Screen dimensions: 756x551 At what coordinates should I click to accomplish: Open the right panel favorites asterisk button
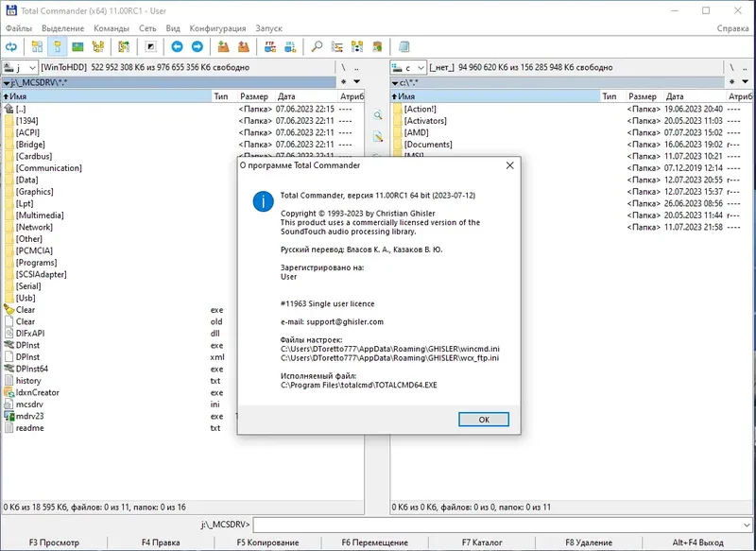[x=731, y=82]
